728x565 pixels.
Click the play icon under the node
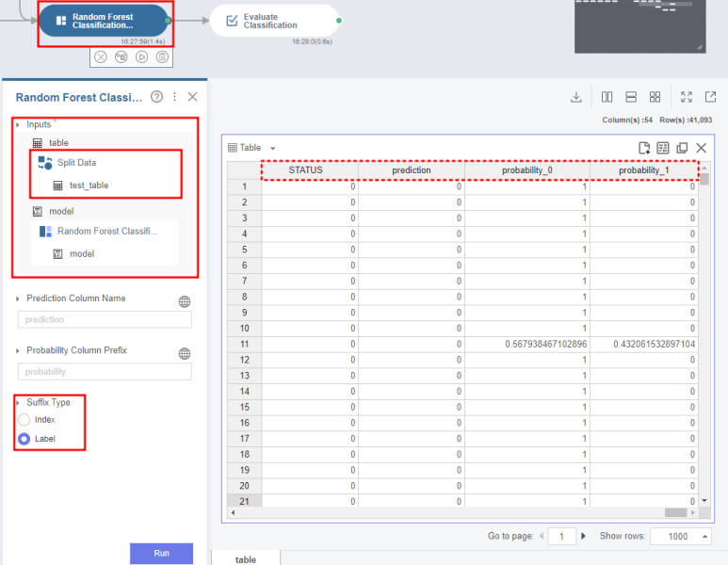click(x=141, y=57)
